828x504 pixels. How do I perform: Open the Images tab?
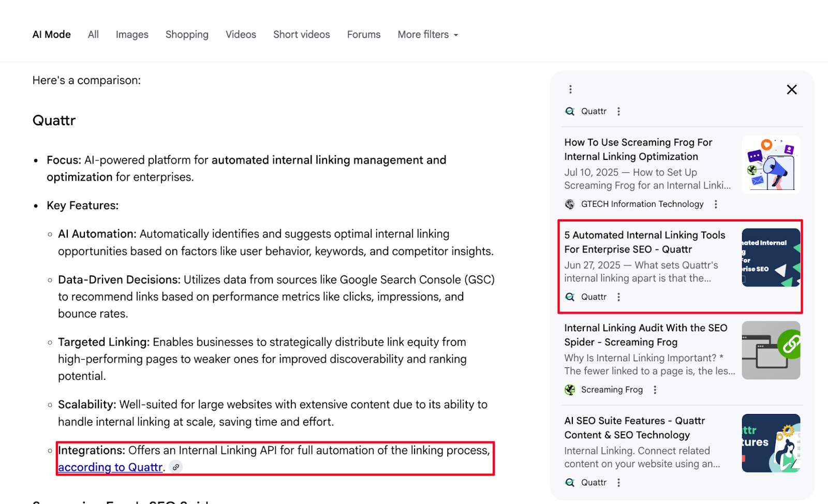pyautogui.click(x=132, y=35)
